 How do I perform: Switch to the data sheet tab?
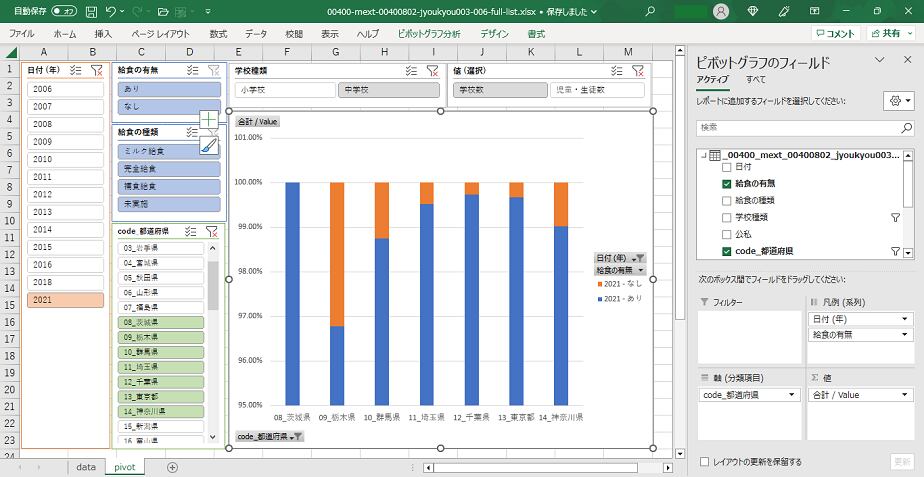[86, 467]
